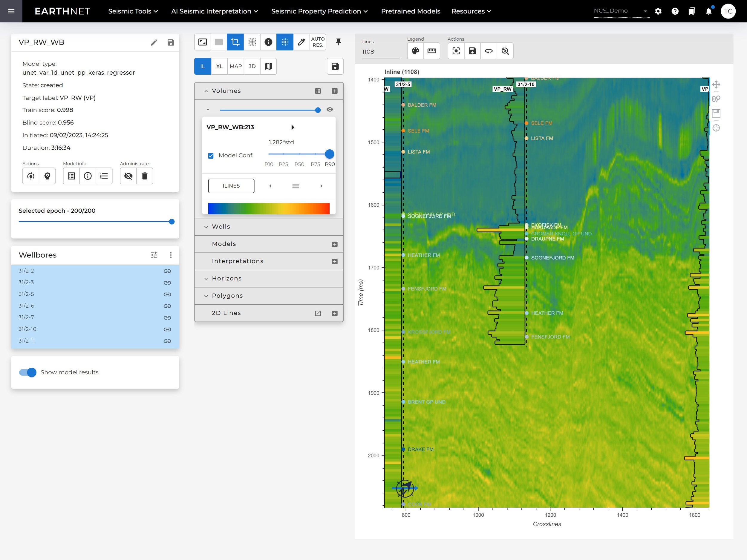Open the color palette legend icon
747x560 pixels.
point(415,51)
